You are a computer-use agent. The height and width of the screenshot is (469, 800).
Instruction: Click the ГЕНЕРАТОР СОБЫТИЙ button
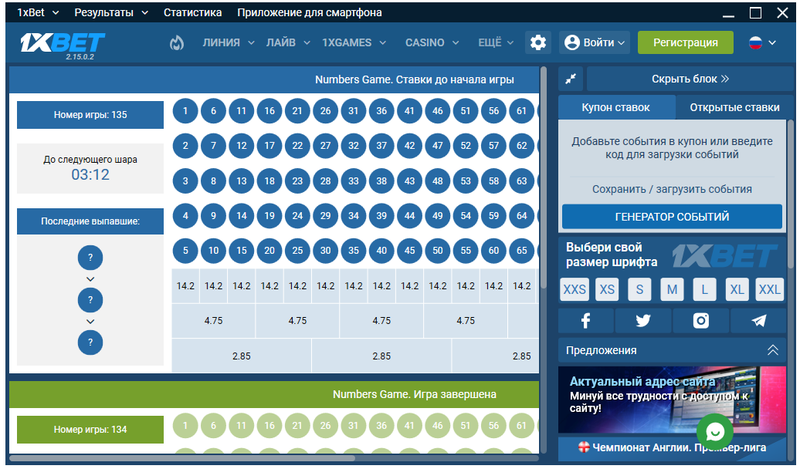click(672, 217)
